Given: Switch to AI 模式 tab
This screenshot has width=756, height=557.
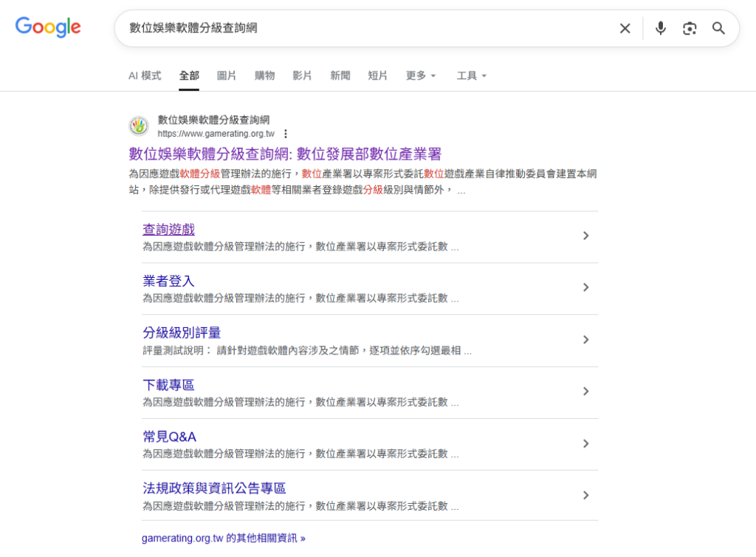Looking at the screenshot, I should (x=145, y=75).
